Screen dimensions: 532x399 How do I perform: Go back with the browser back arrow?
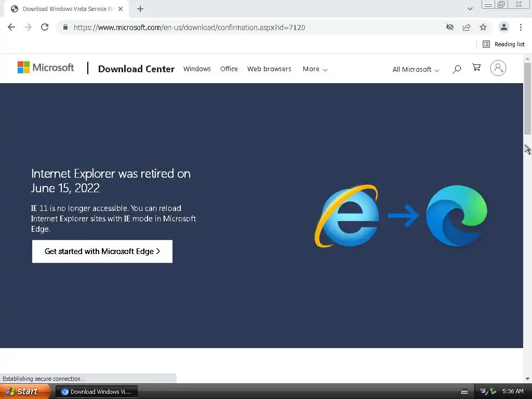coord(11,27)
